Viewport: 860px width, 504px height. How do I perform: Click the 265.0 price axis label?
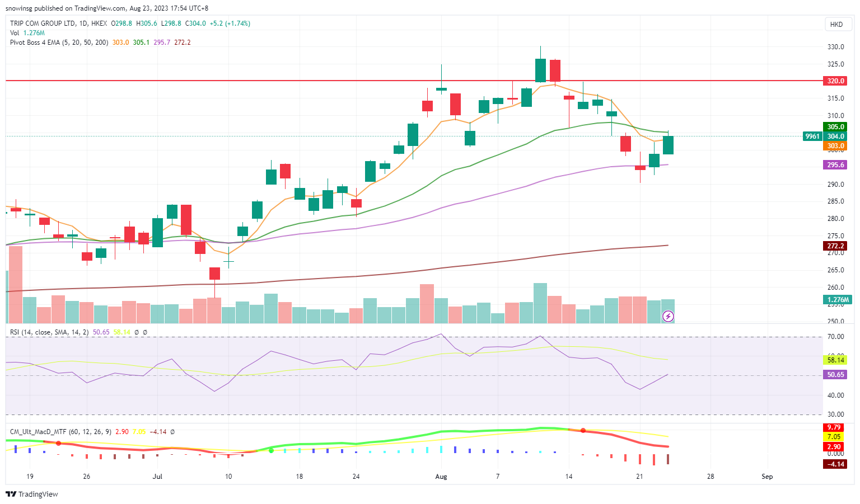click(x=836, y=270)
